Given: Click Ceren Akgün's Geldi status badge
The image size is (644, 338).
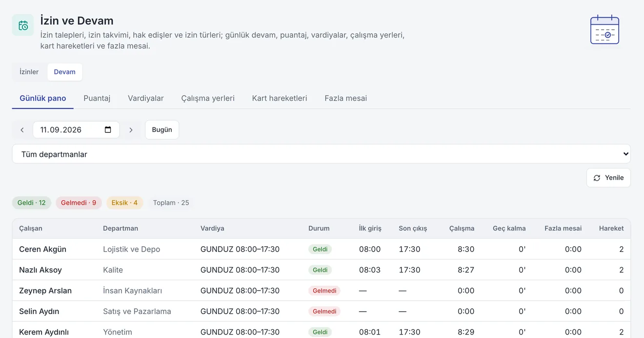Looking at the screenshot, I should [320, 249].
